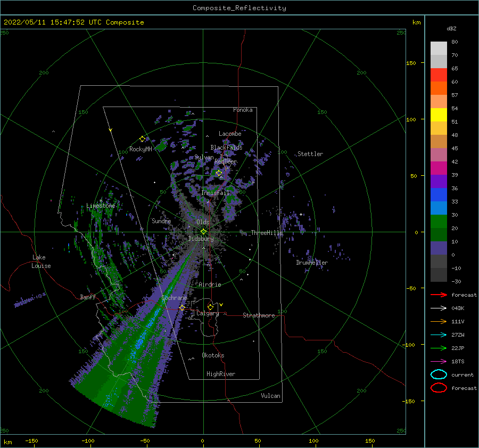Click the green swatch between 30 and 20
479x448 pixels.
[439, 222]
